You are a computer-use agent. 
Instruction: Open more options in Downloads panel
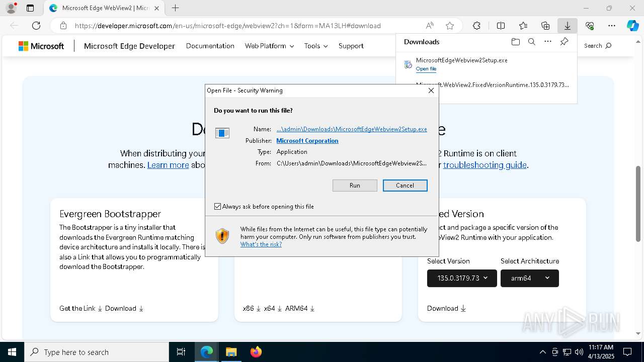pos(548,42)
